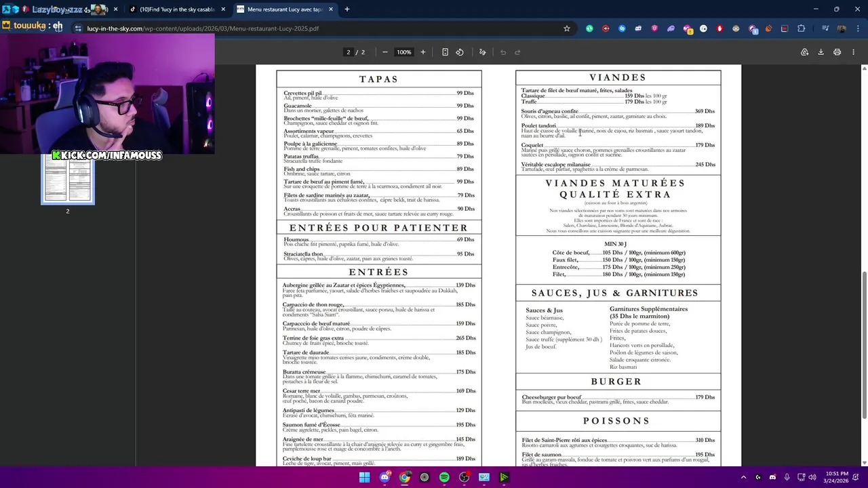Click 'Souris d'agneau confite' item

(x=550, y=111)
